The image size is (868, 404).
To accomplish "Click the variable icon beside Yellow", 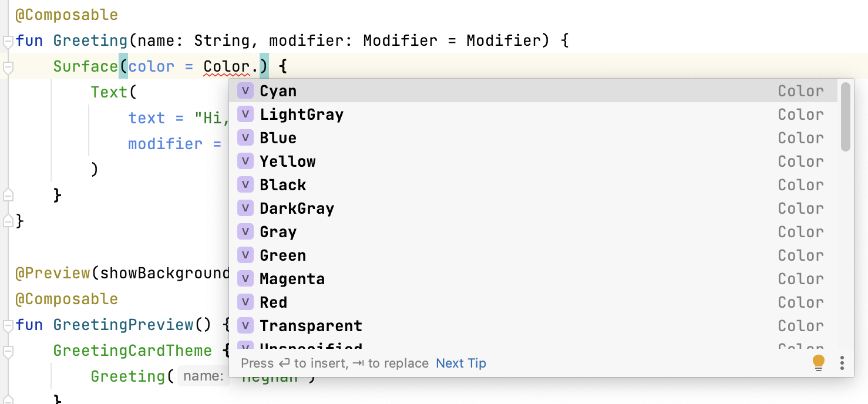I will click(245, 161).
